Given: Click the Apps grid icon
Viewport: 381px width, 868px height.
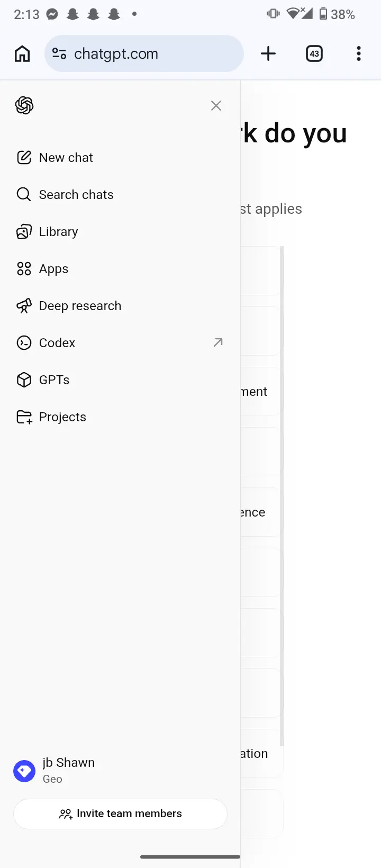Looking at the screenshot, I should tap(24, 268).
